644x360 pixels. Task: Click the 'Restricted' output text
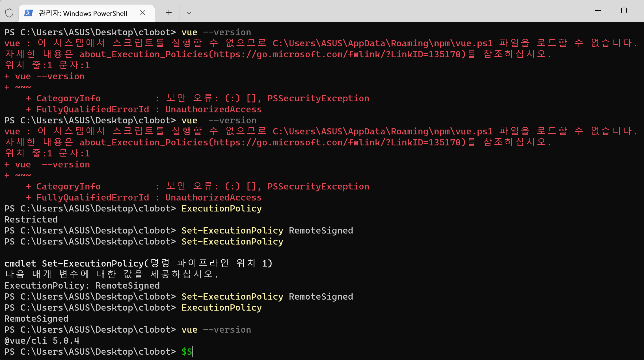[31, 219]
